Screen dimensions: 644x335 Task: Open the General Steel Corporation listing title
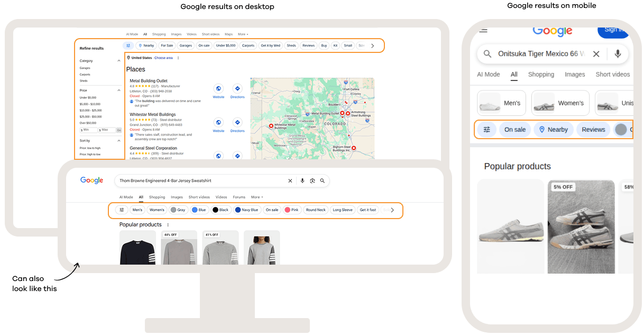[153, 148]
